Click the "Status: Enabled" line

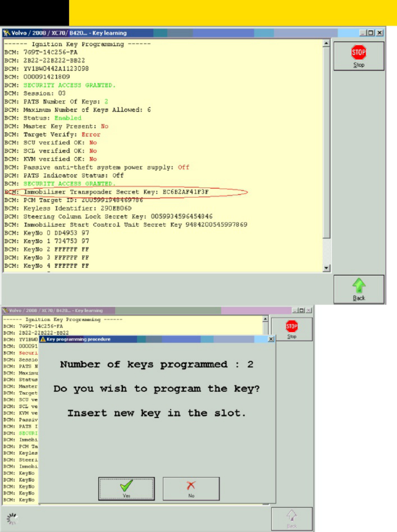coord(43,118)
